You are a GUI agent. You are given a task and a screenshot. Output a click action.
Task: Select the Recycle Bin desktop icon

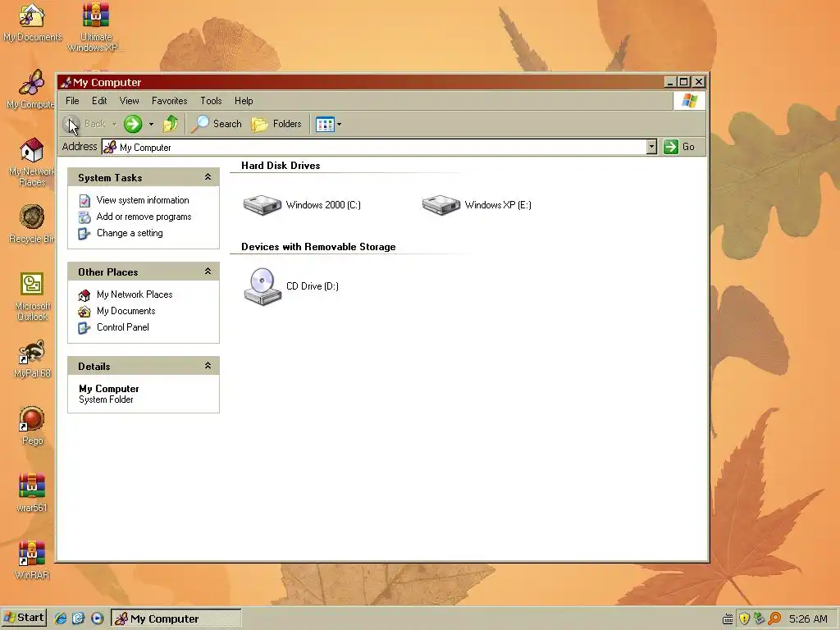[x=32, y=224]
